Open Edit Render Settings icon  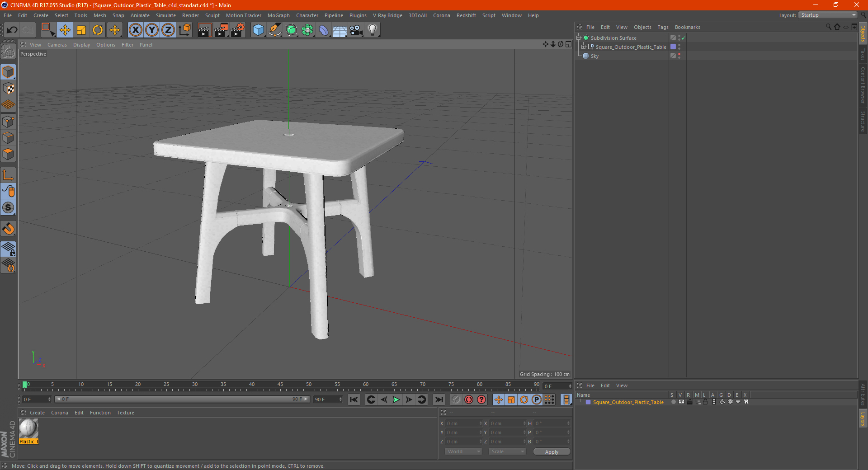238,30
